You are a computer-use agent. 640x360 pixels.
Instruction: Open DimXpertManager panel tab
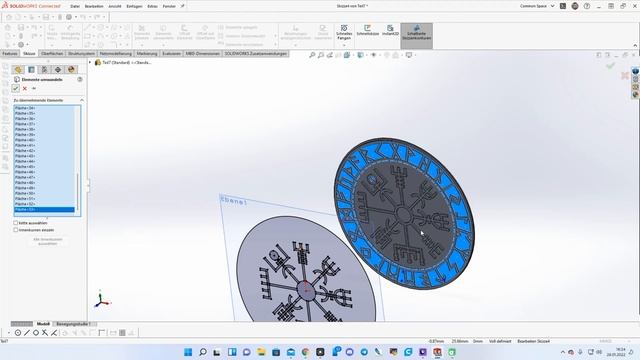click(58, 70)
